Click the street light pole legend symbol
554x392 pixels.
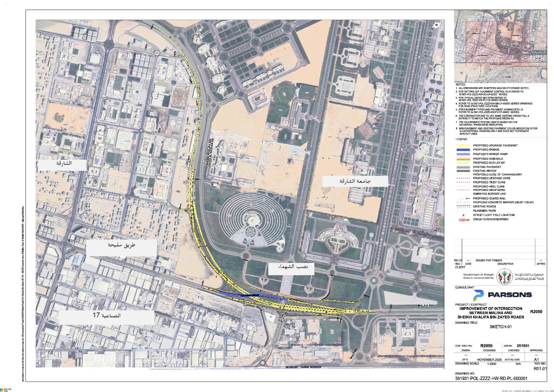pyautogui.click(x=463, y=215)
